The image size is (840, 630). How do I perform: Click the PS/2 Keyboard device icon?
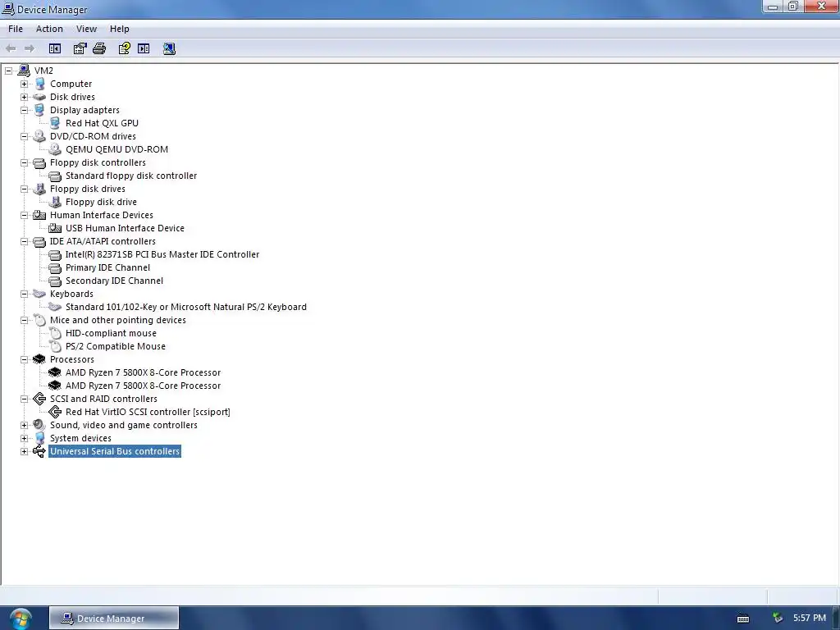(55, 307)
